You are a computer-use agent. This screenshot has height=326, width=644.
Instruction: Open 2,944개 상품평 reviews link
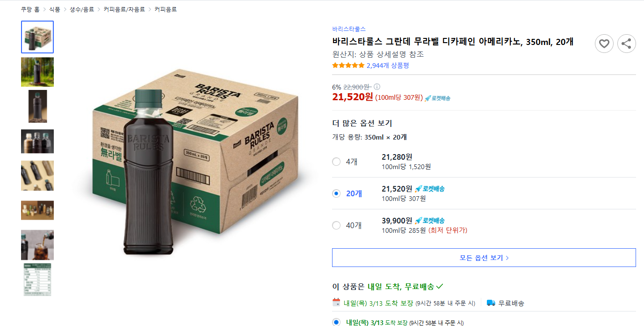(x=388, y=66)
